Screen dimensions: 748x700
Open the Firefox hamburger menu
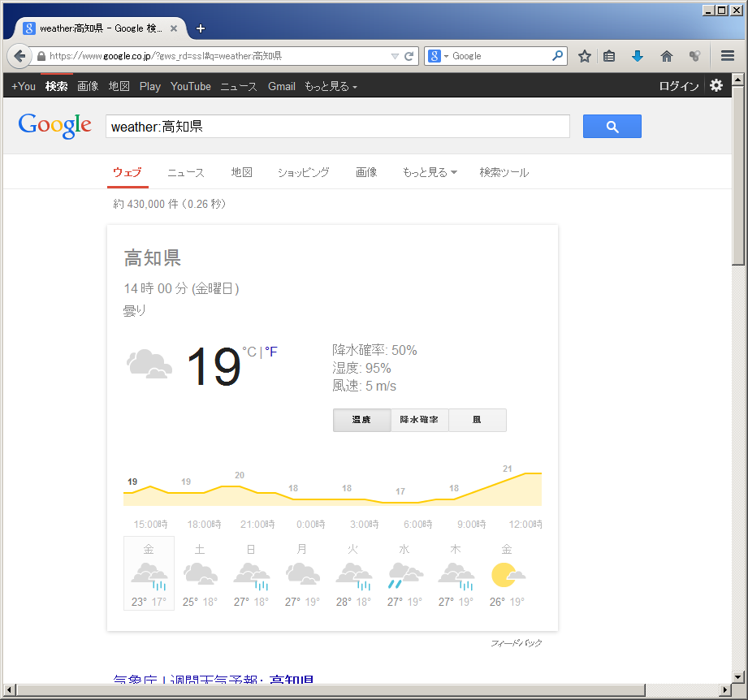[727, 56]
